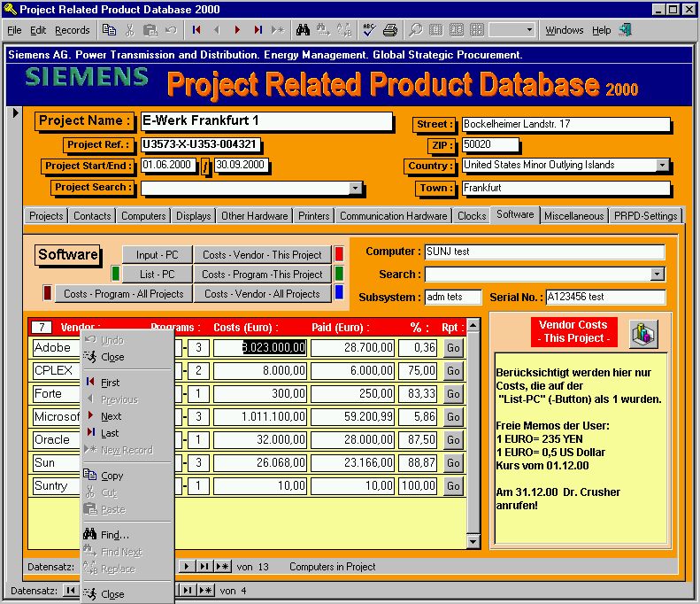Open the Vendor Costs chart icon
The width and height of the screenshot is (700, 604).
tap(643, 334)
